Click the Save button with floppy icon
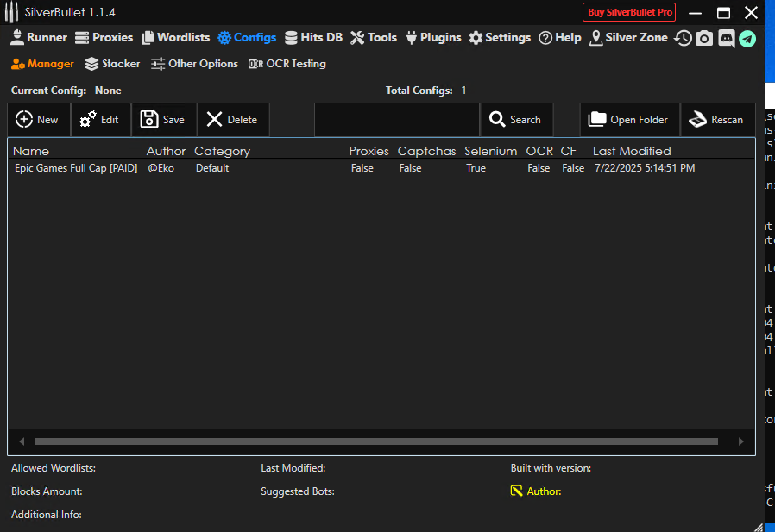Viewport: 775px width, 532px height. pyautogui.click(x=163, y=120)
